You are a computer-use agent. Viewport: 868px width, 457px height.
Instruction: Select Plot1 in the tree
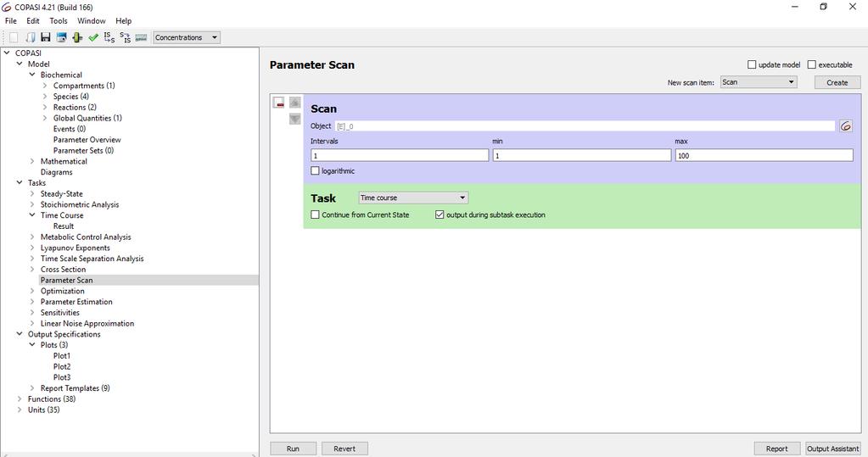tap(62, 356)
